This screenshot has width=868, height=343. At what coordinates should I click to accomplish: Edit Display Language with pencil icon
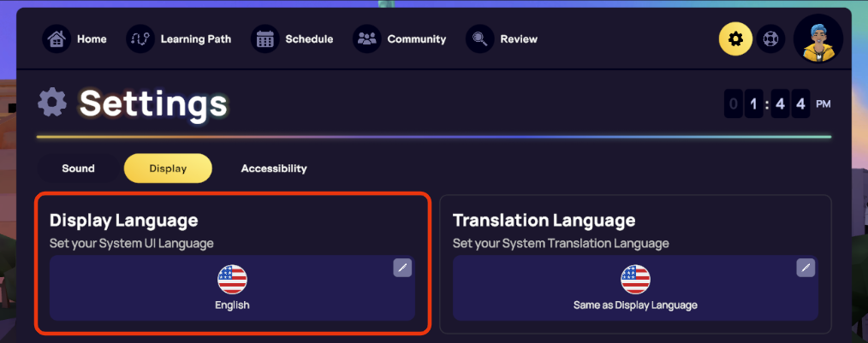pos(402,268)
